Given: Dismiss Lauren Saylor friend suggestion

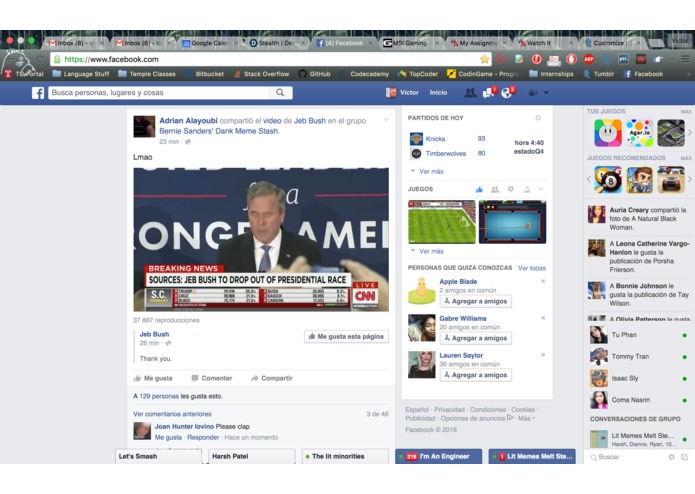Looking at the screenshot, I should (543, 354).
